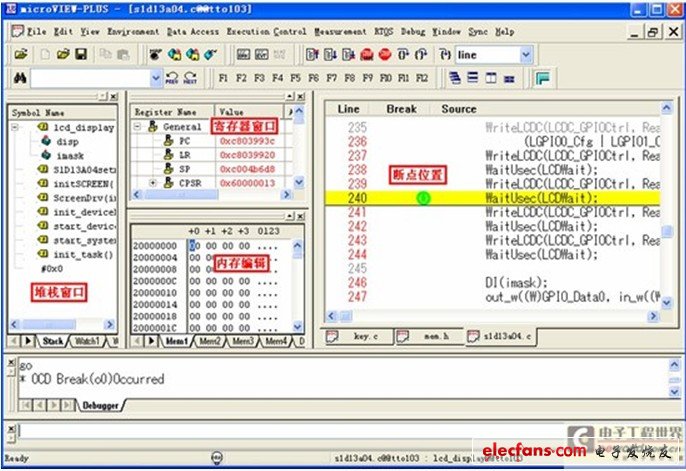This screenshot has height=471, width=686.
Task: Click the F10 function key button
Action: [x=386, y=78]
